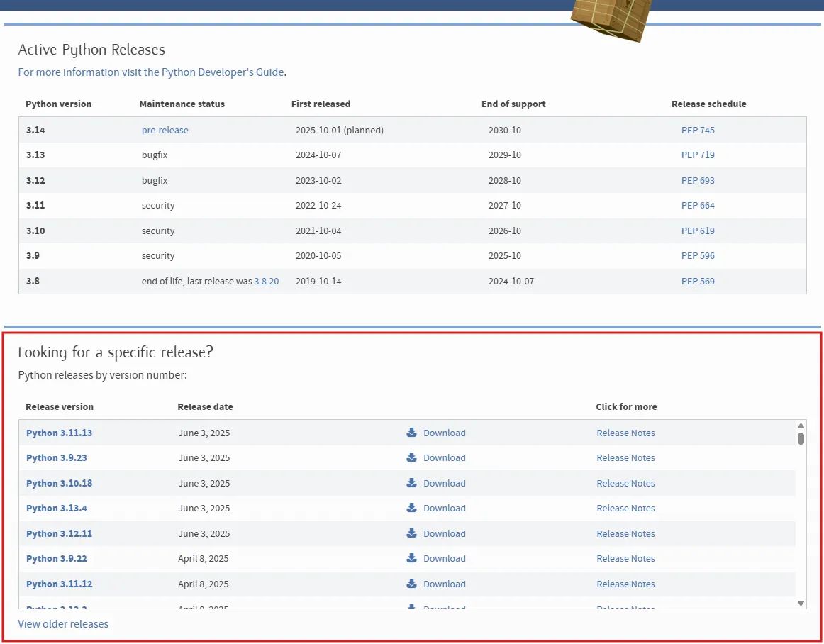Open PEP 569 release schedule
824x644 pixels.
698,282
